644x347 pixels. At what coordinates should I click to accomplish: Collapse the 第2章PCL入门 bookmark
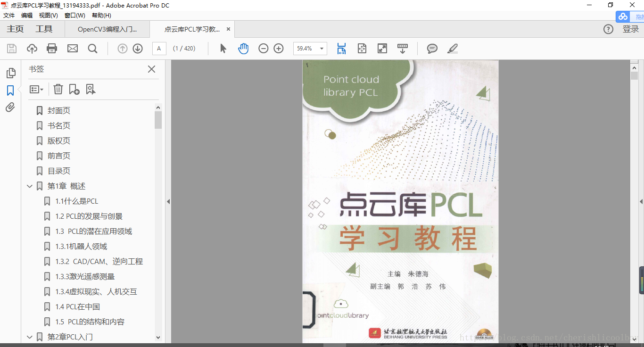(30, 337)
